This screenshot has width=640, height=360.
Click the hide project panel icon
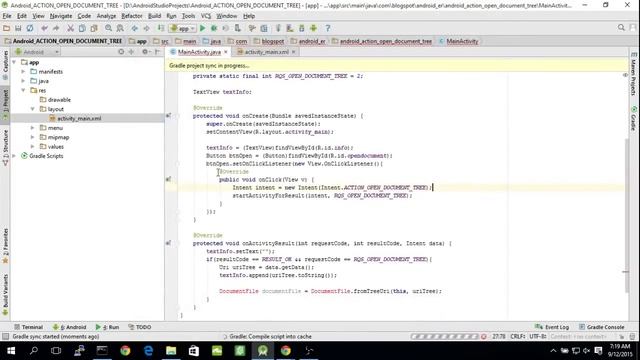point(158,52)
